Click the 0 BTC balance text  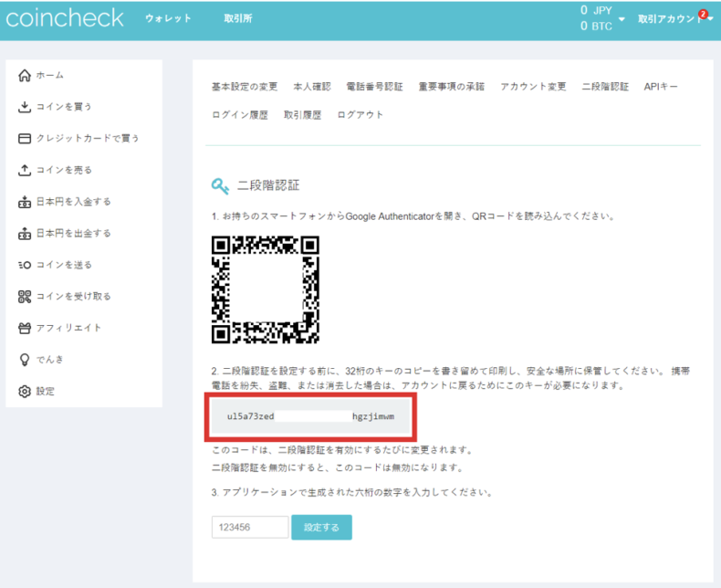596,26
